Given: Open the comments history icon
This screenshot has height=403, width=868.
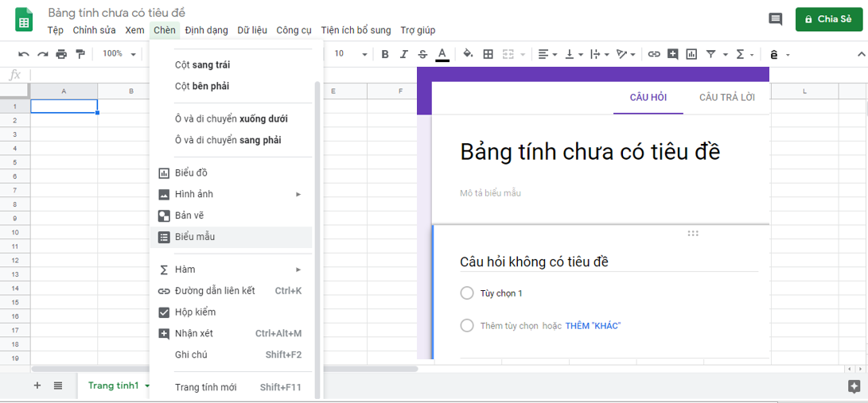Looking at the screenshot, I should click(775, 19).
